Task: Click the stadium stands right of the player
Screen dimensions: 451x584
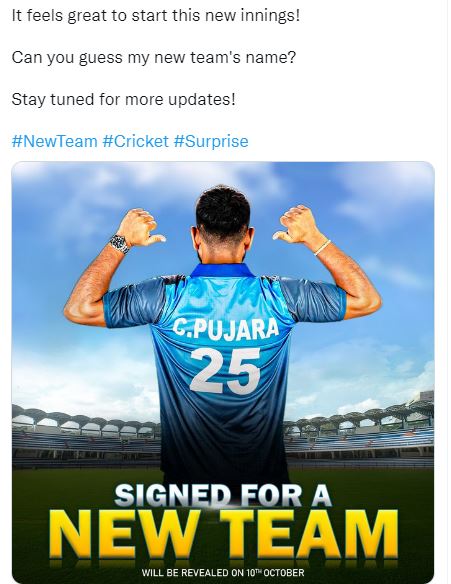Action: [359, 434]
